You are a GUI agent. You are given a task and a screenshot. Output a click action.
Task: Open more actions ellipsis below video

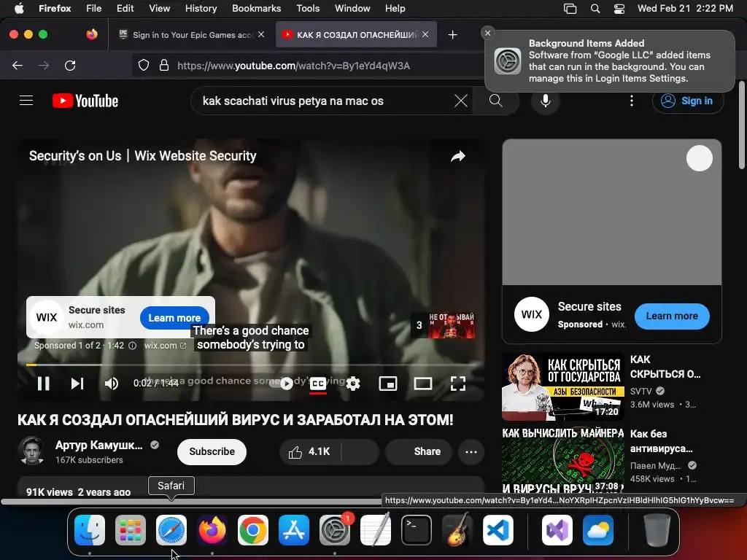pos(471,451)
